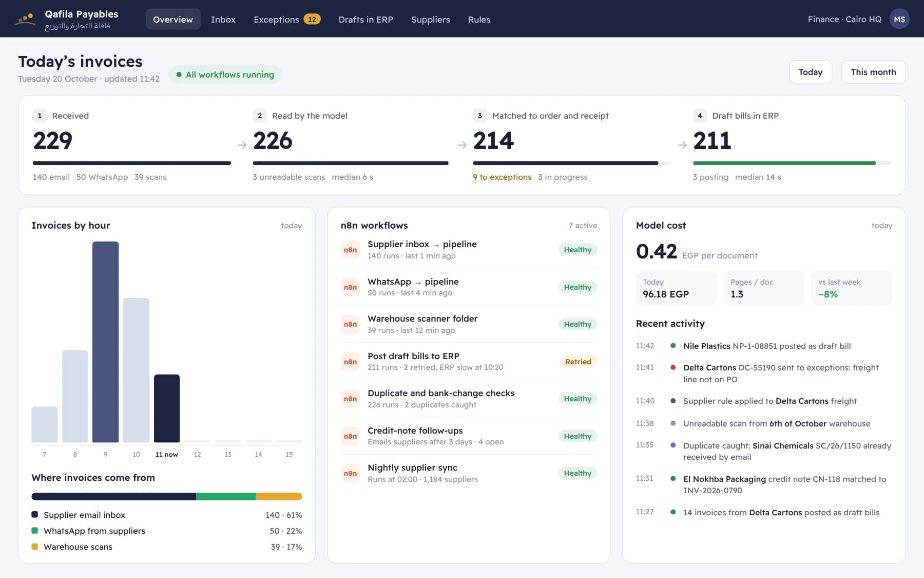Click n8n icon for Nightly supplier sync
Image resolution: width=924 pixels, height=578 pixels.
[x=351, y=473]
